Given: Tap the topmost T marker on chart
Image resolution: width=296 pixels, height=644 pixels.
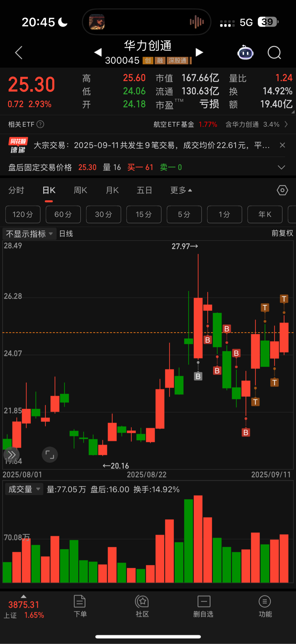Looking at the screenshot, I should [x=284, y=299].
